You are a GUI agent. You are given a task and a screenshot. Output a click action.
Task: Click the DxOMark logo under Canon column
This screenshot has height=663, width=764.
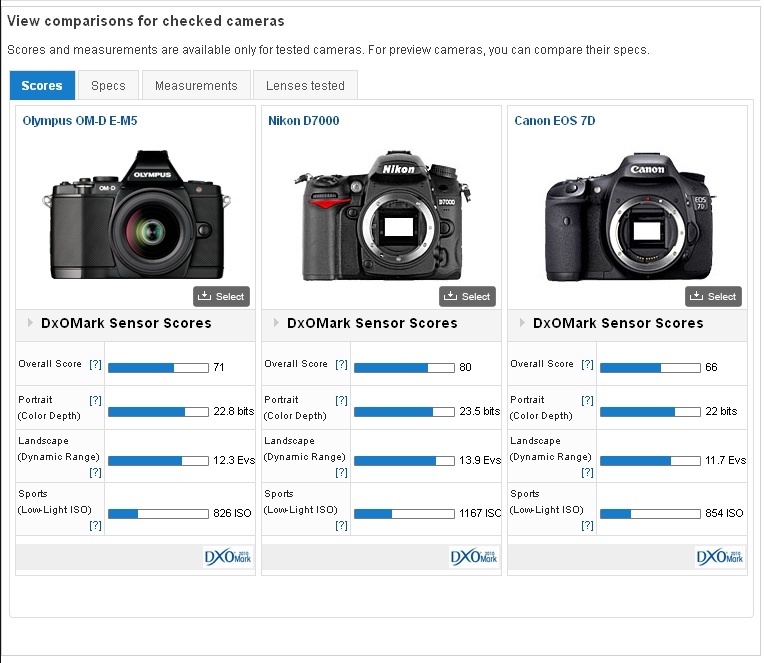(x=720, y=557)
